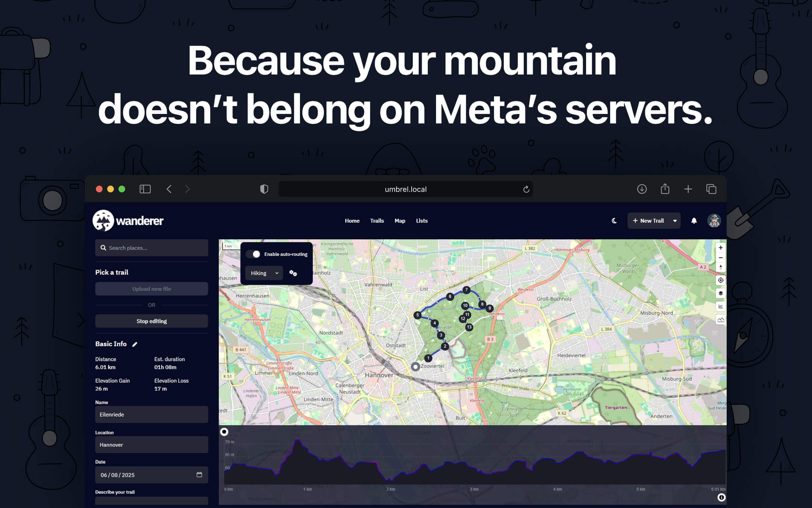Open the Lists nav item
This screenshot has width=812, height=508.
(x=421, y=221)
